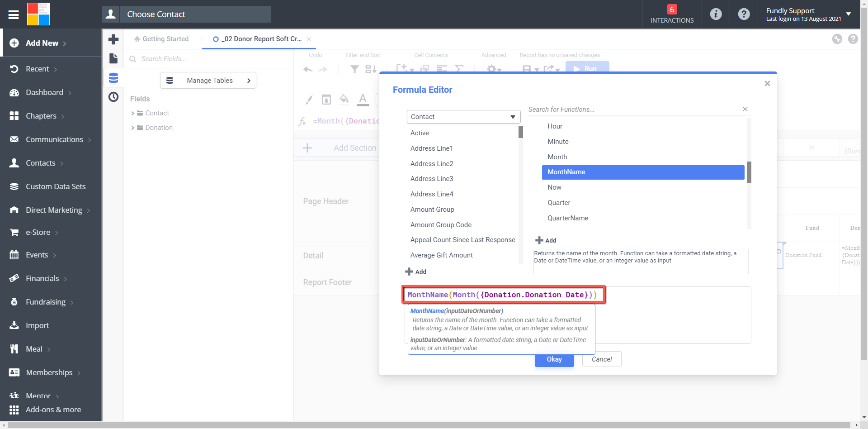Screen dimensions: 868x429
Task: Open the Events calendar icon
Action: pos(14,255)
